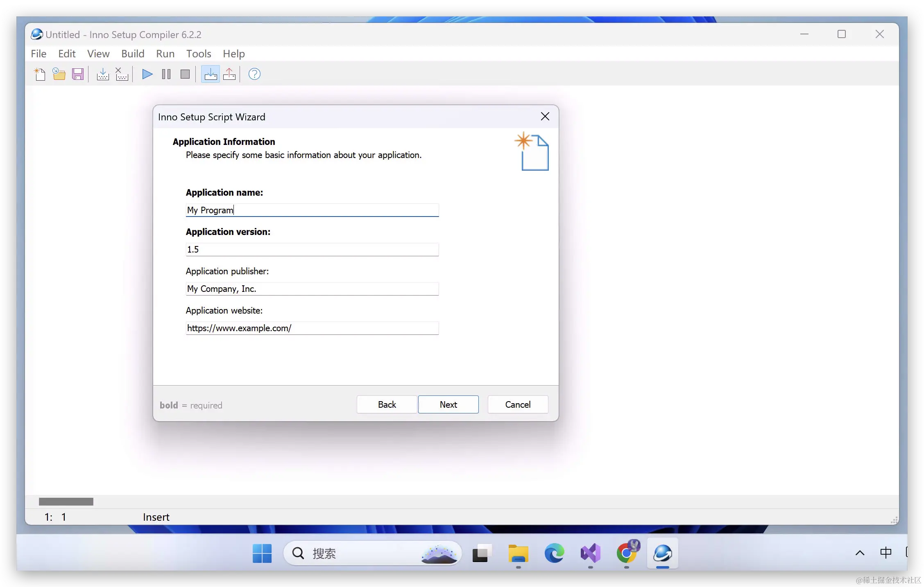
Task: Click the Compile toolbar icon
Action: 103,74
